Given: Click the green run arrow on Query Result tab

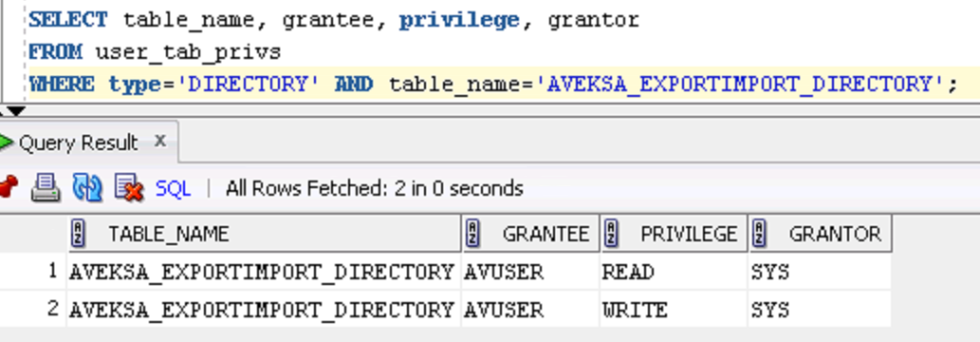Looking at the screenshot, I should [x=6, y=142].
